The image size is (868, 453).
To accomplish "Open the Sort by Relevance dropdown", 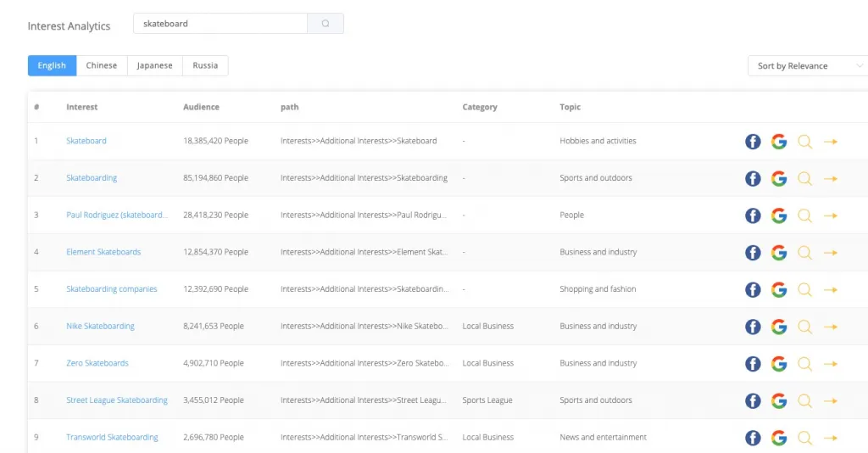I will [x=807, y=66].
